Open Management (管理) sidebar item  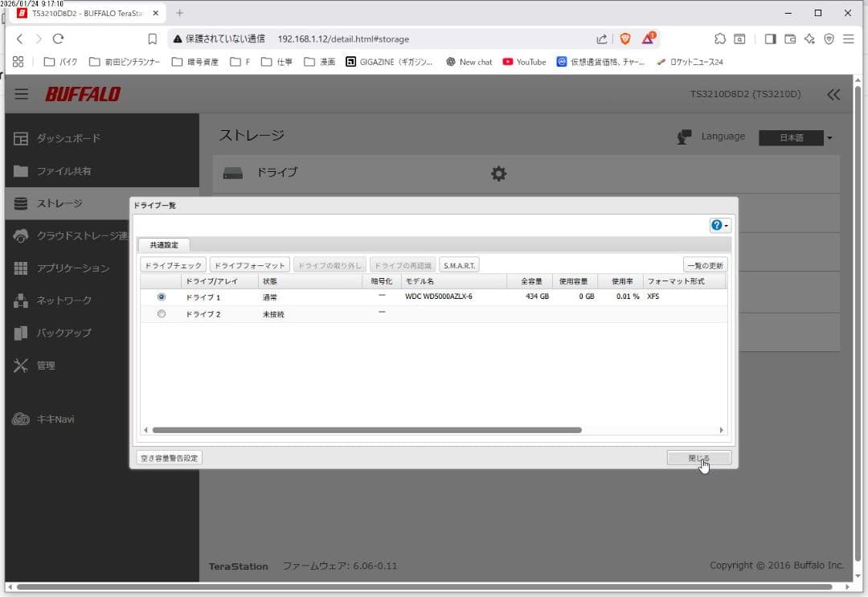(68, 365)
